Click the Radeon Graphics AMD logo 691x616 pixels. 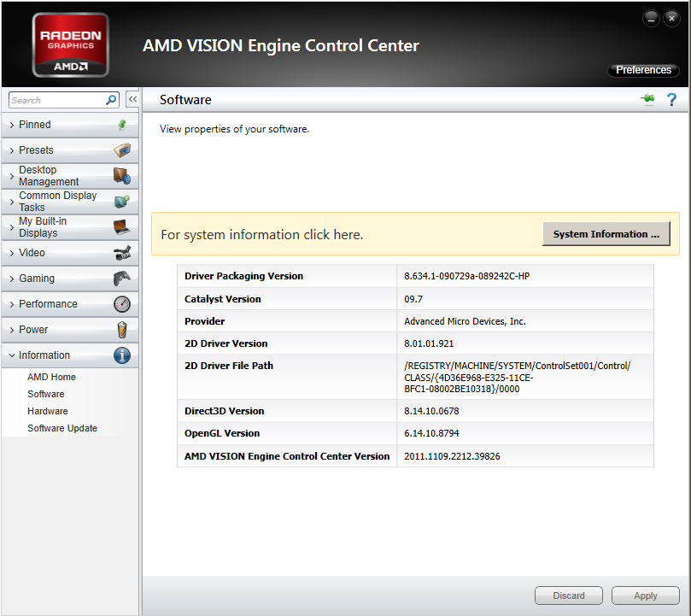pos(71,45)
